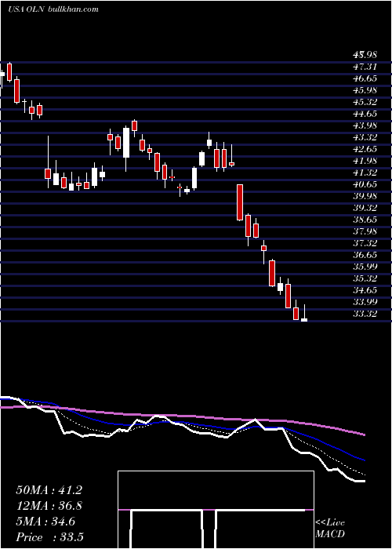Image resolution: width=392 pixels, height=549 pixels.
Task: Click the 'Price : 33.5' readout
Action: (49, 537)
